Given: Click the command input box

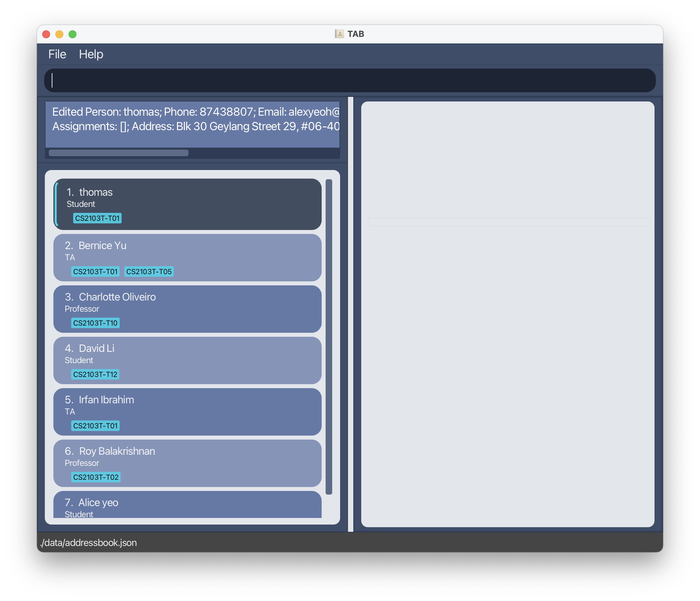Looking at the screenshot, I should pyautogui.click(x=350, y=80).
